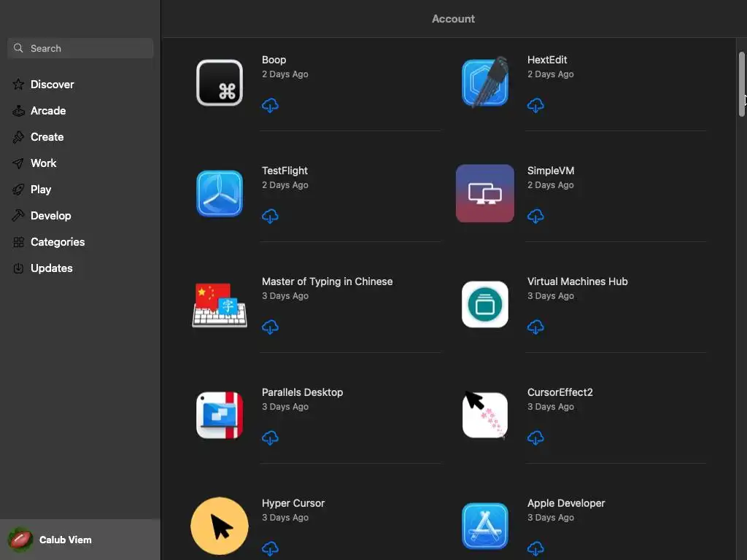Click the Boop app title
This screenshot has height=560, width=747.
click(x=274, y=60)
